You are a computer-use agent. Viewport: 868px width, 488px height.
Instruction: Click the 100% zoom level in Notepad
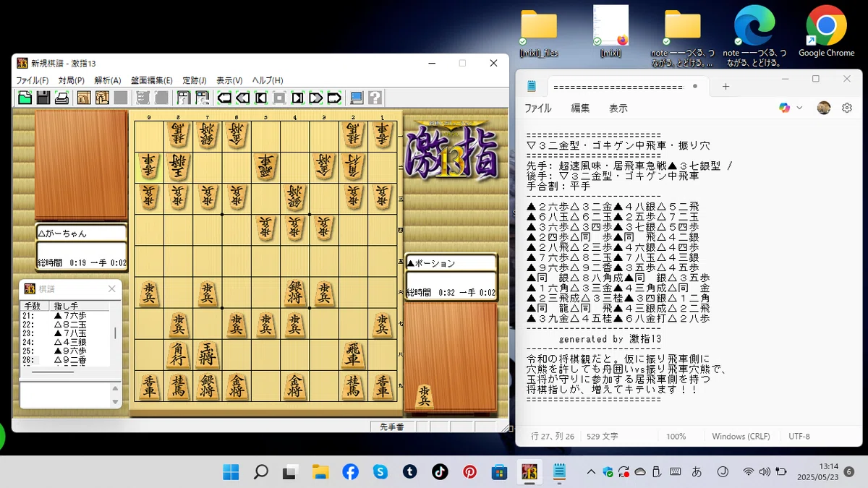(x=676, y=437)
